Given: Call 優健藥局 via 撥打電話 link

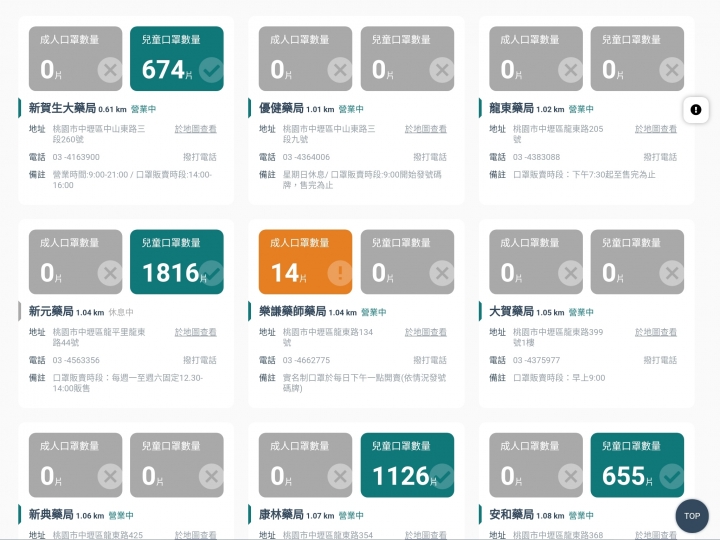Looking at the screenshot, I should coord(430,157).
